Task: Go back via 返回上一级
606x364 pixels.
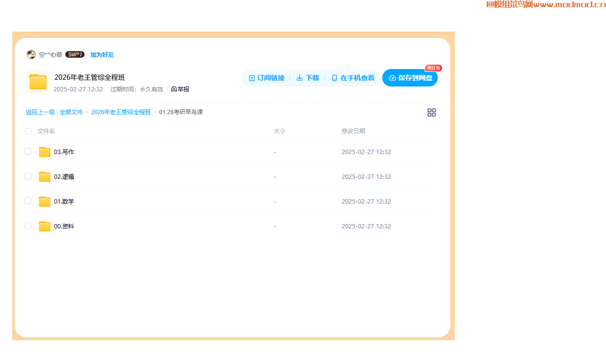Action: coord(40,112)
